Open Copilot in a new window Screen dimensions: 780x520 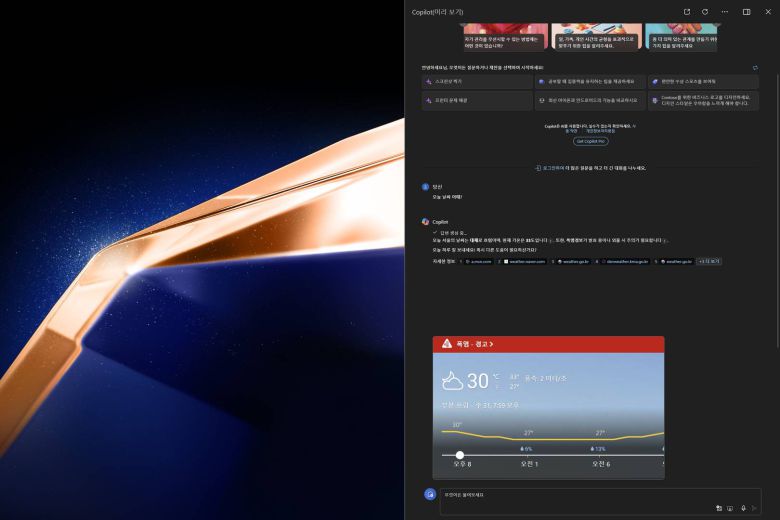(x=687, y=12)
